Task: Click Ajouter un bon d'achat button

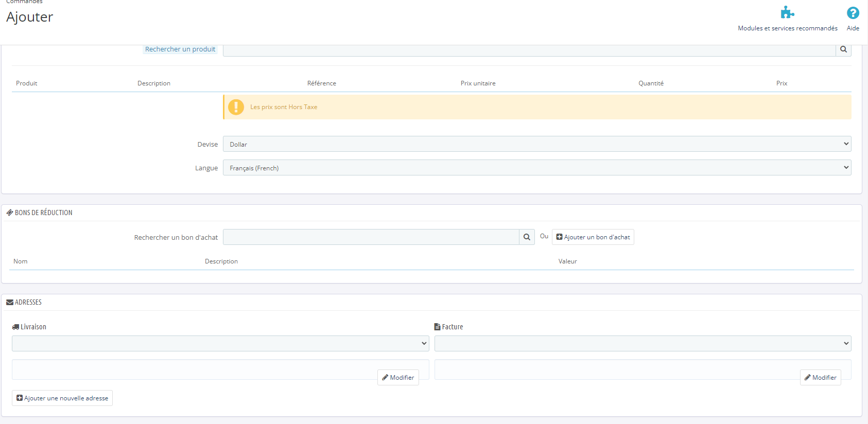Action: tap(593, 237)
